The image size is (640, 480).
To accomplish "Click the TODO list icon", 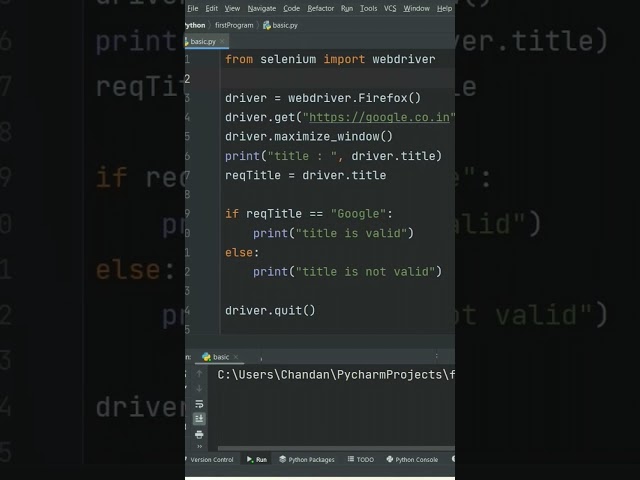I will pyautogui.click(x=351, y=459).
